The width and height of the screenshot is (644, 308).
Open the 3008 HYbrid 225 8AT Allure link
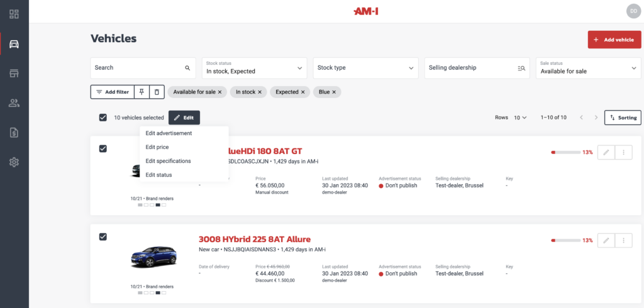coord(254,239)
